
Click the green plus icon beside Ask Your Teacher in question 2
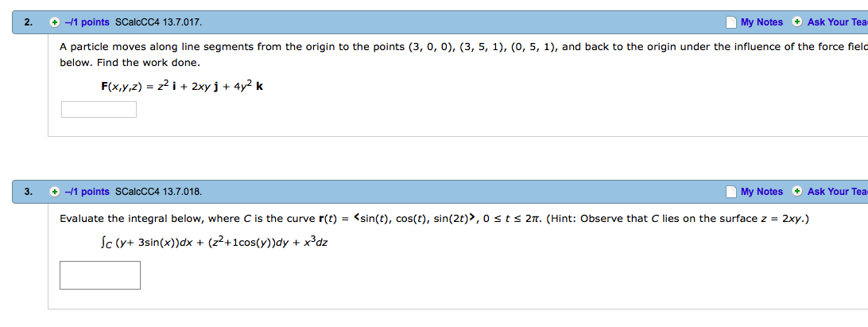pyautogui.click(x=797, y=22)
